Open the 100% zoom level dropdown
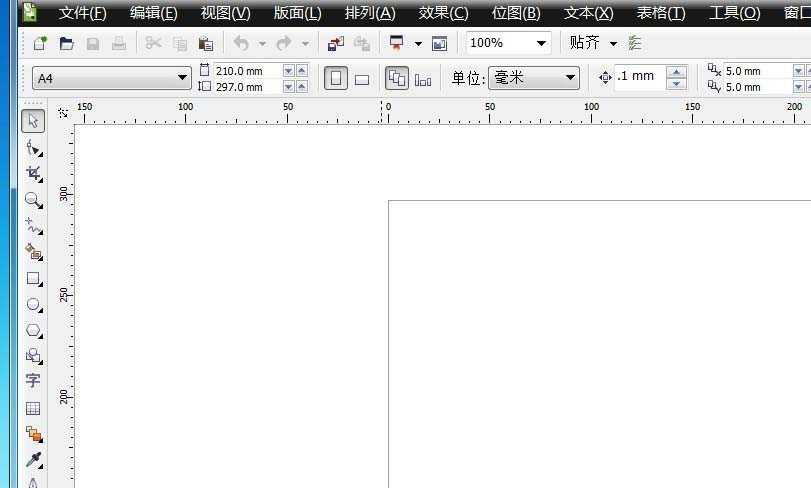The height and width of the screenshot is (488, 811). tap(541, 44)
